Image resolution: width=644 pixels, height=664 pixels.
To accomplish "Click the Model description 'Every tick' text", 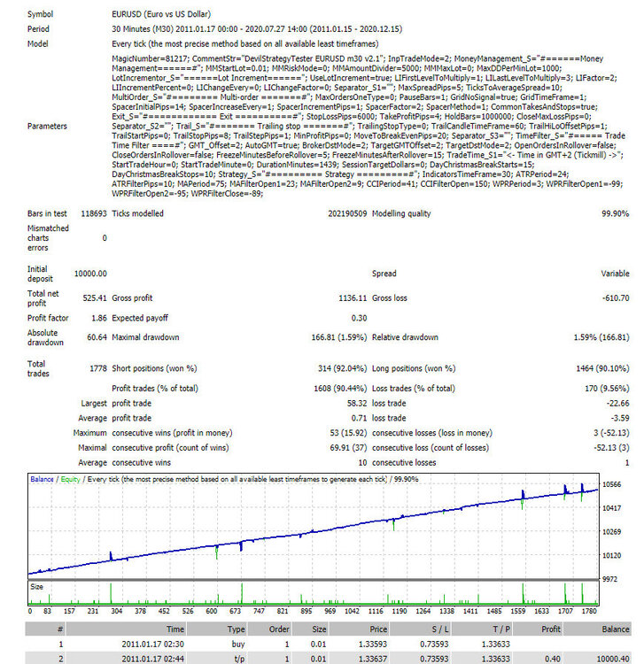I will [x=244, y=43].
